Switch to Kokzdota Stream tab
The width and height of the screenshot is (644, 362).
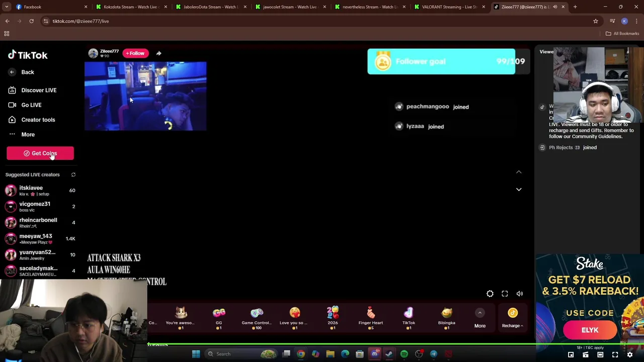coord(130,7)
